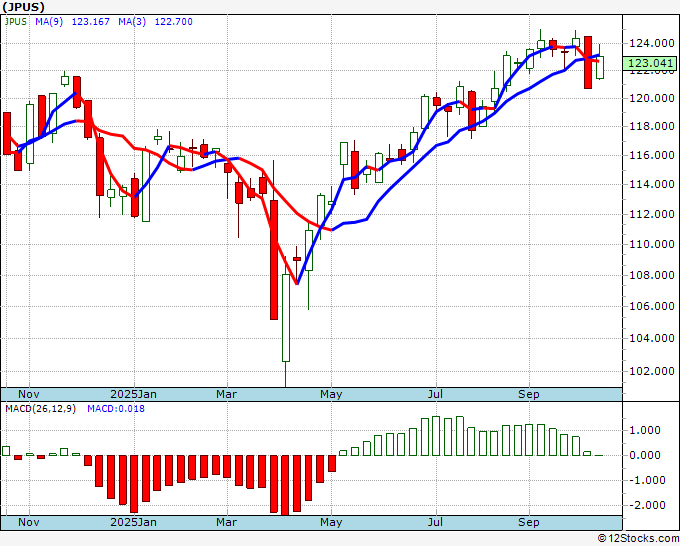Select the 114.000 price axis label
The width and height of the screenshot is (680, 546).
point(652,184)
